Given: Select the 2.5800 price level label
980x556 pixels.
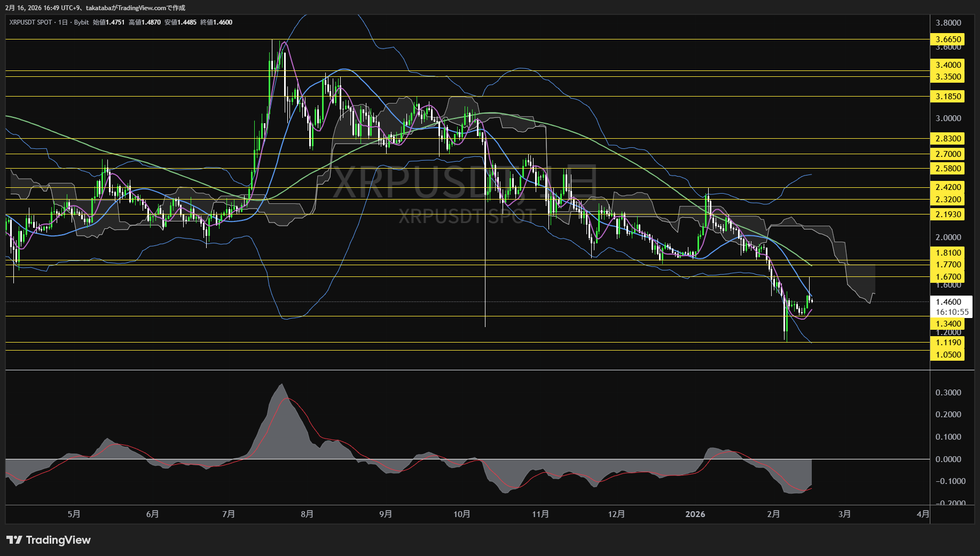Looking at the screenshot, I should tap(948, 169).
